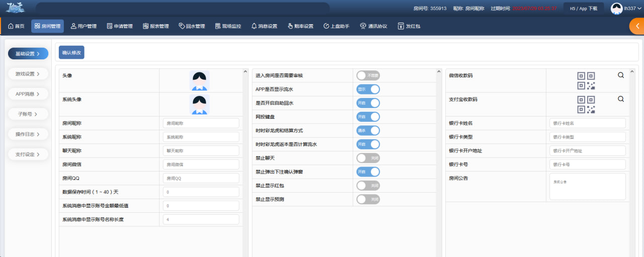The width and height of the screenshot is (644, 257).
Task: Click the 通讯协议 icon in navigation bar
Action: tap(363, 26)
